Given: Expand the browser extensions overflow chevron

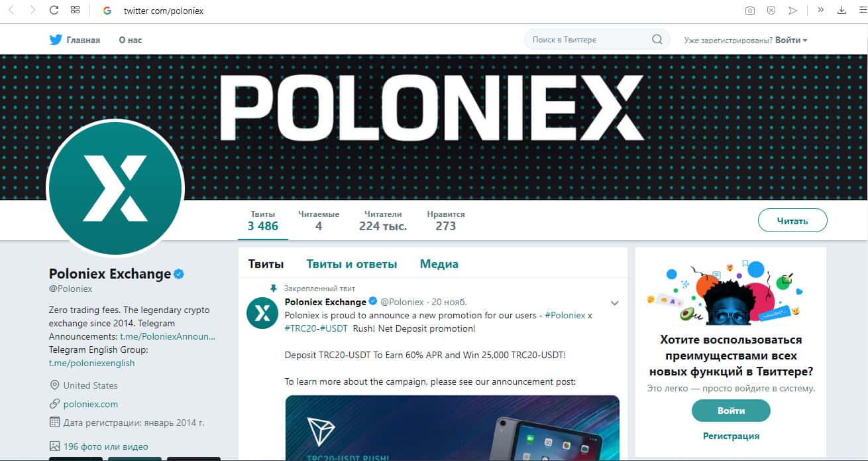Looking at the screenshot, I should pos(821,10).
